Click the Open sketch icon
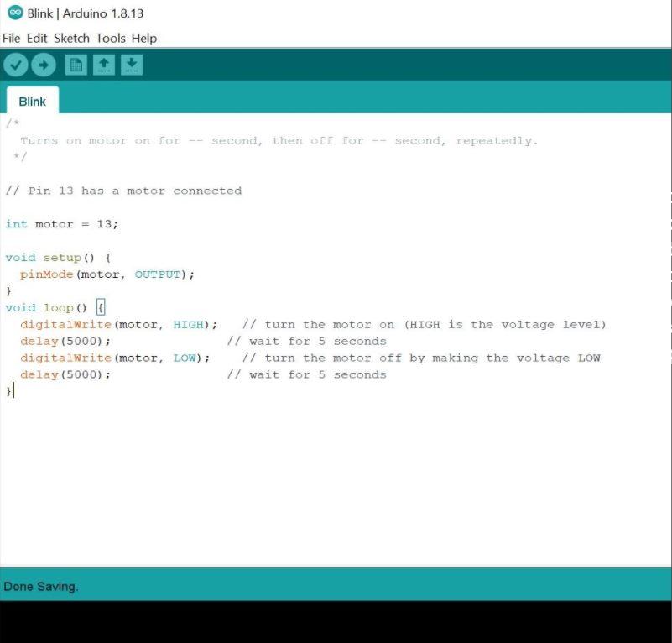Screen dimensions: 672x643 tap(103, 64)
